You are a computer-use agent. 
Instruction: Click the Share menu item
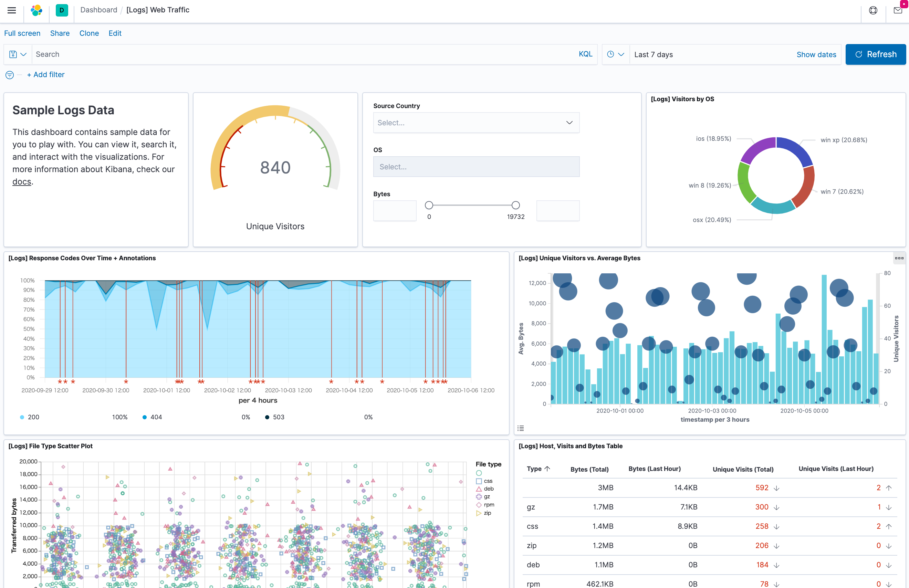(60, 33)
